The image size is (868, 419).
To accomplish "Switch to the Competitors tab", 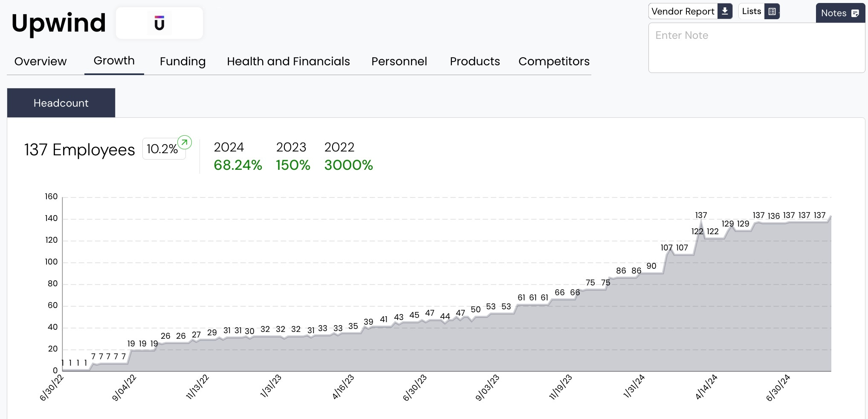I will coord(554,61).
